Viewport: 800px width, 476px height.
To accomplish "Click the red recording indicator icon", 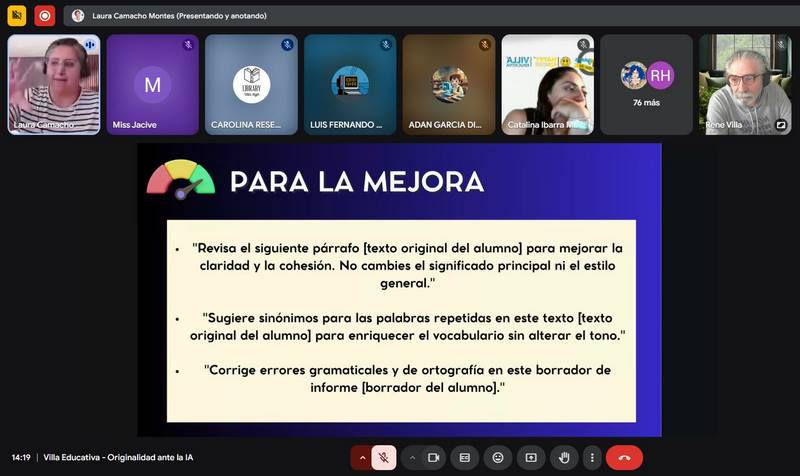I will [x=45, y=16].
